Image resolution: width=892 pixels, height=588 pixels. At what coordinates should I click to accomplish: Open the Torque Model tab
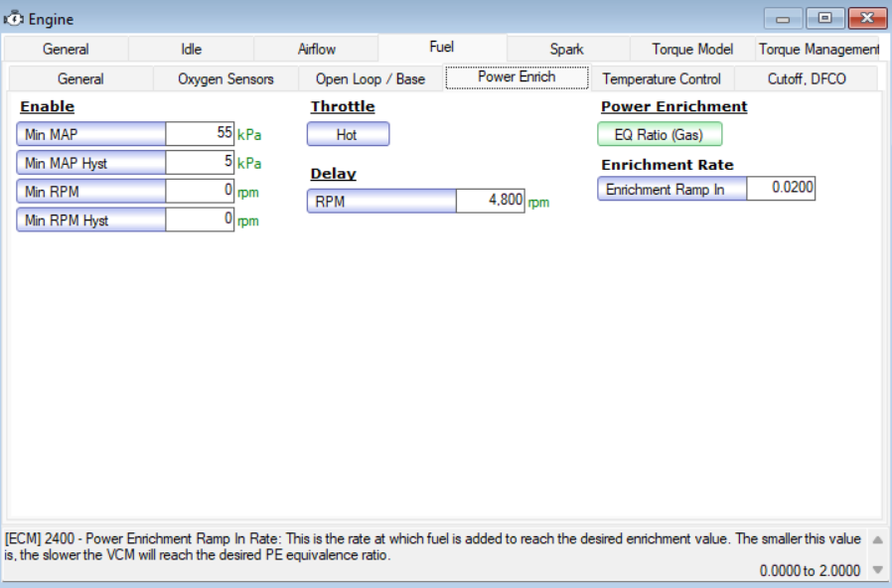(692, 49)
